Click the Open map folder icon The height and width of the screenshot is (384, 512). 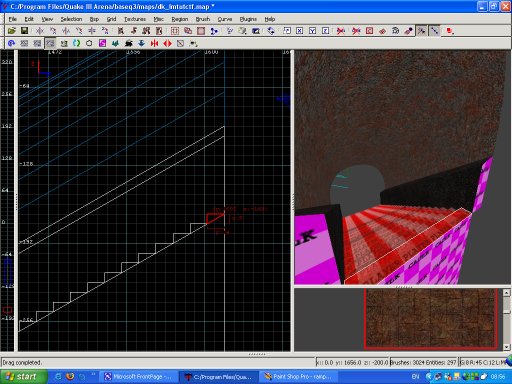[x=12, y=31]
